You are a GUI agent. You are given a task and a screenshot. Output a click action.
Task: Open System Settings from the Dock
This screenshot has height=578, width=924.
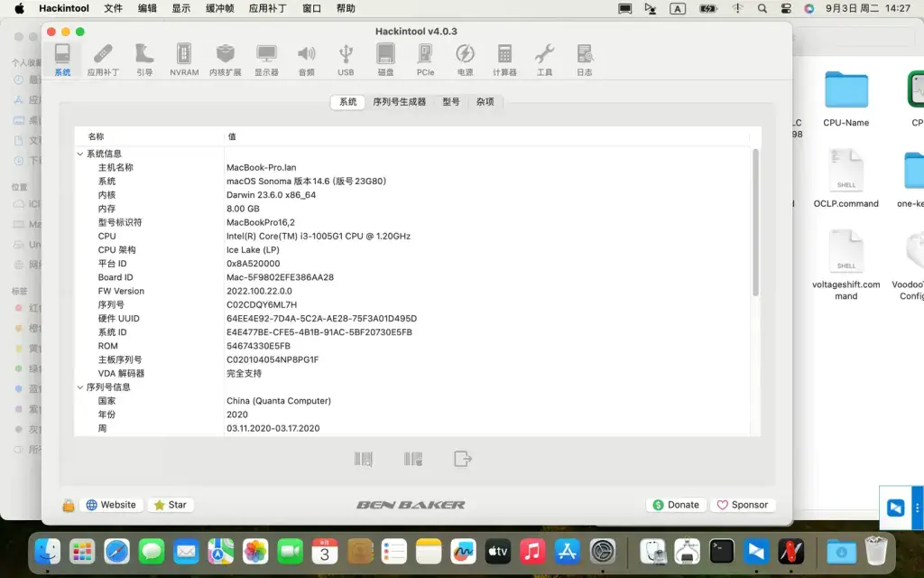click(602, 552)
